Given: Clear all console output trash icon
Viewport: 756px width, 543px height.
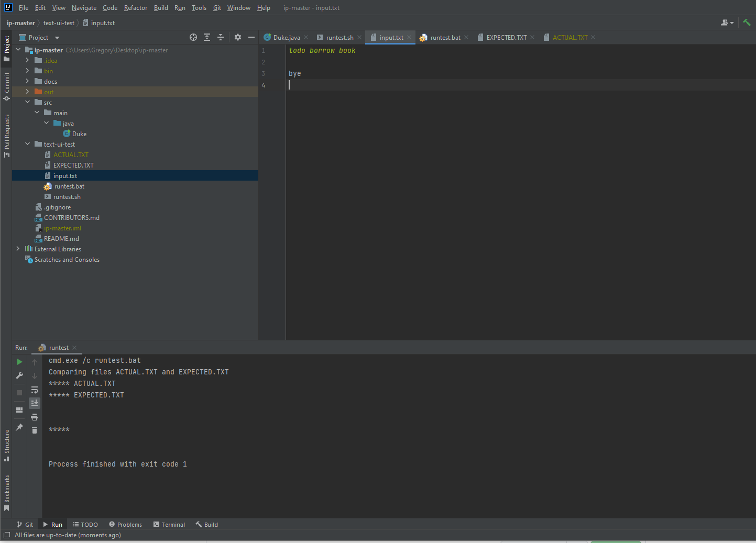Looking at the screenshot, I should tap(35, 430).
